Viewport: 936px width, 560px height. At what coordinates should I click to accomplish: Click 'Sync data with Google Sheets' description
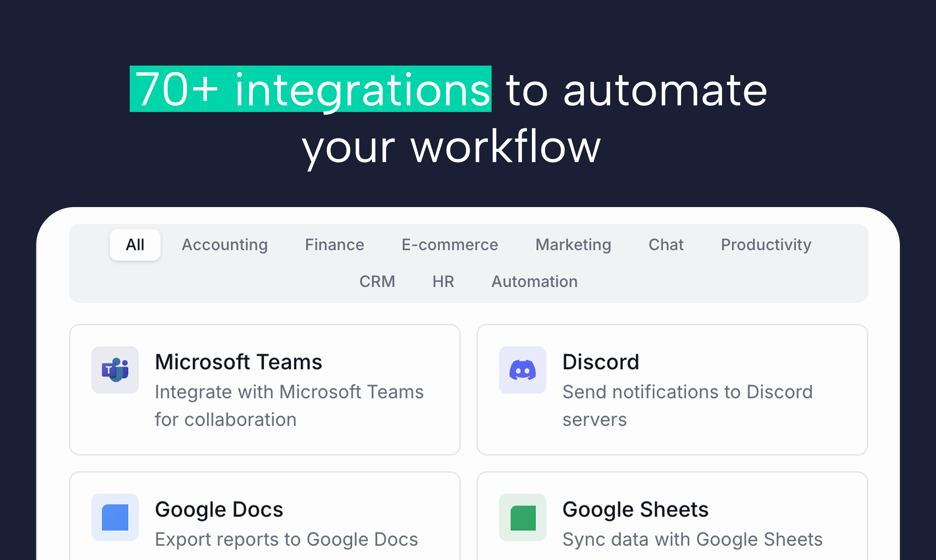coord(693,540)
